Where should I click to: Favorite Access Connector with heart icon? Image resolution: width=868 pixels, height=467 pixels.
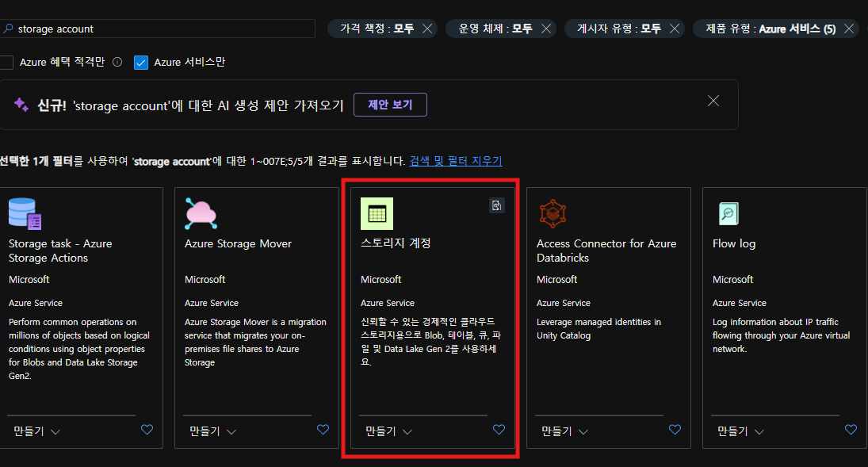coord(675,429)
